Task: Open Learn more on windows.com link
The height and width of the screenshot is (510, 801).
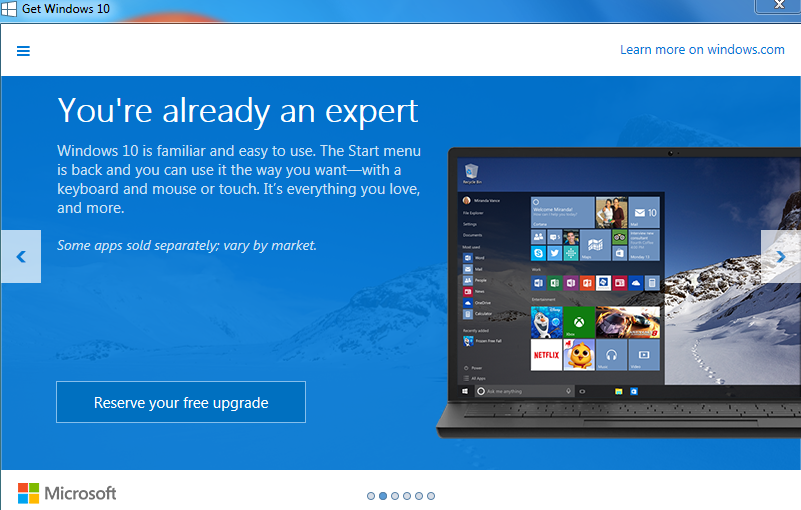Action: pos(702,50)
